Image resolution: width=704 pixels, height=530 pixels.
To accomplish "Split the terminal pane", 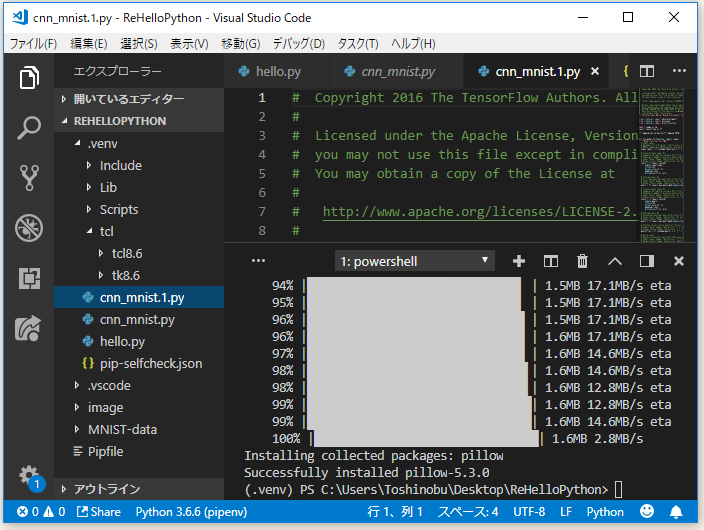I will pos(550,261).
